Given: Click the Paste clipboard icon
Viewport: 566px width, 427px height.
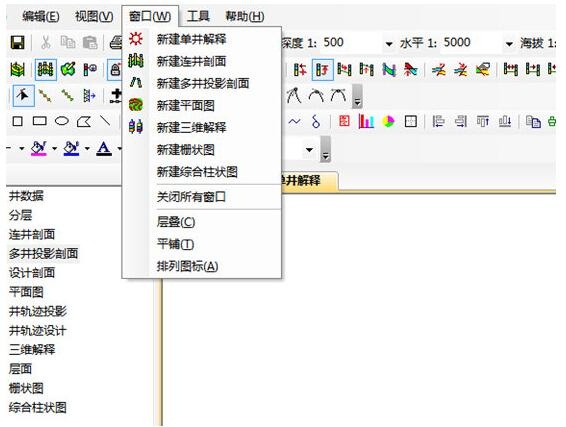Looking at the screenshot, I should pos(90,43).
